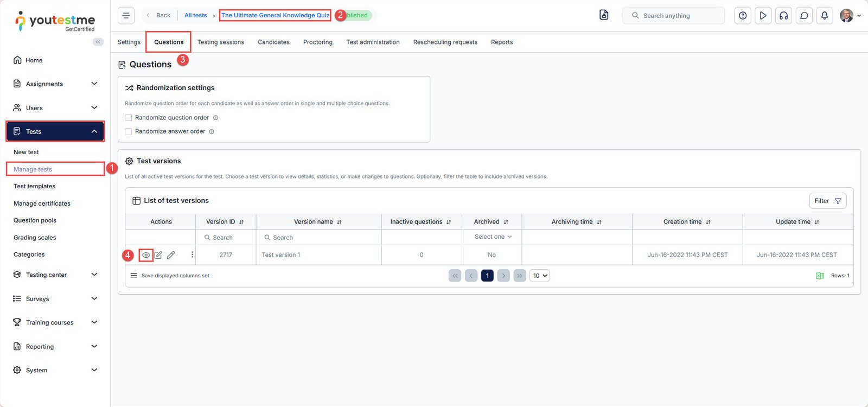Click the pencil edit icon in the Actions column
This screenshot has width=868, height=407.
pos(171,255)
